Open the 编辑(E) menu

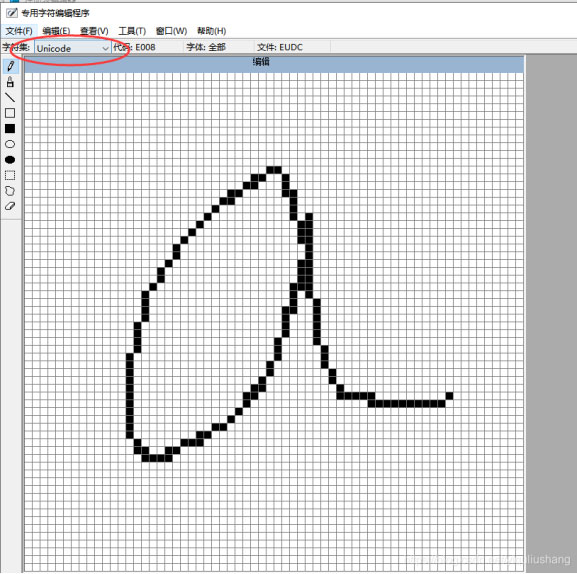tap(56, 31)
